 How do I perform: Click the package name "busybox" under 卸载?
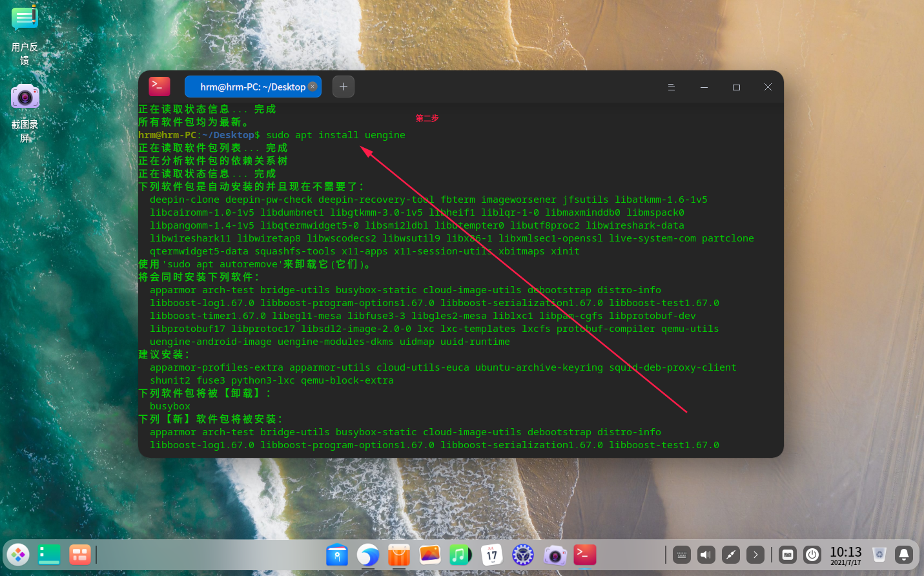click(x=170, y=406)
